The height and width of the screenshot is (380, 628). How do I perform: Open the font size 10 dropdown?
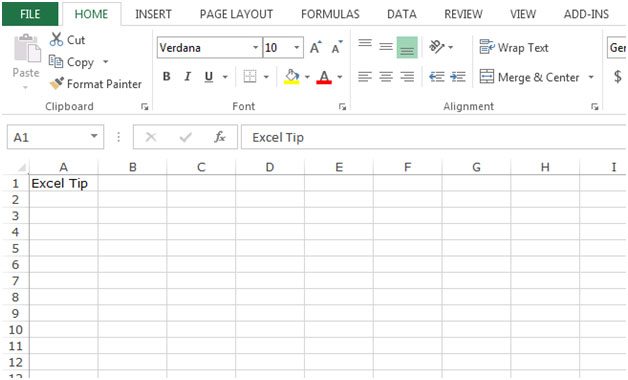coord(296,48)
